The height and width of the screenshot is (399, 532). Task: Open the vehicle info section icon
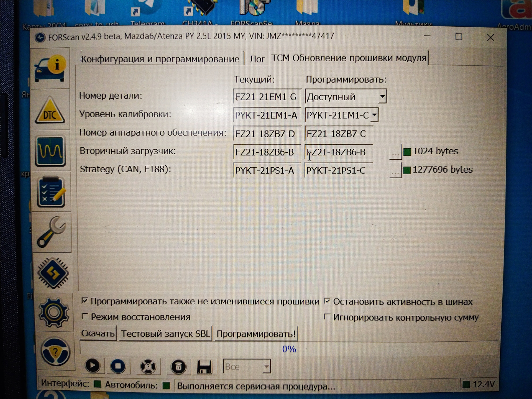[50, 68]
